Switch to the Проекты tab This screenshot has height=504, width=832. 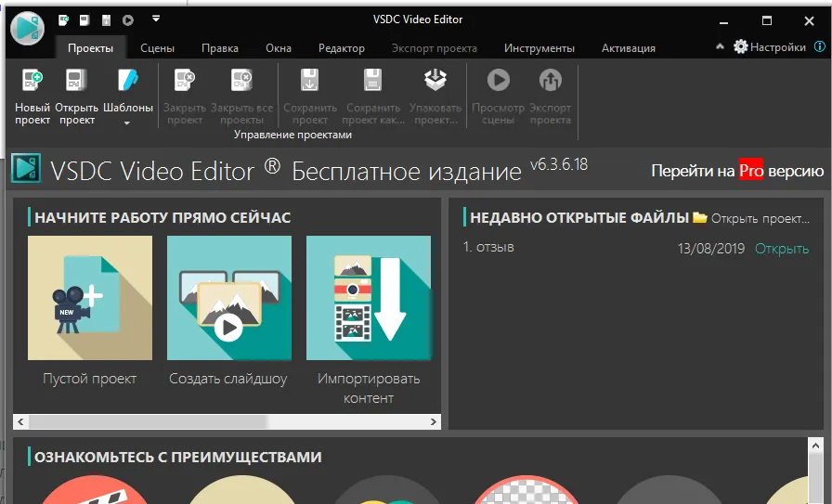coord(90,47)
